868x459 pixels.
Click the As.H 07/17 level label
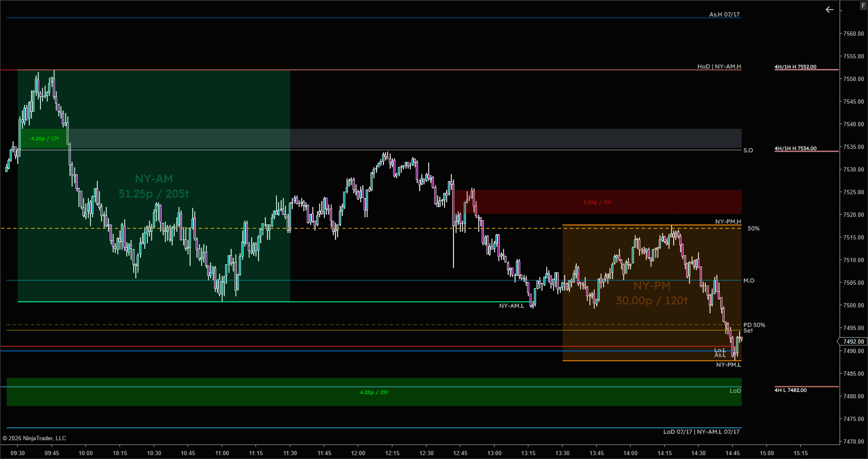pos(724,14)
